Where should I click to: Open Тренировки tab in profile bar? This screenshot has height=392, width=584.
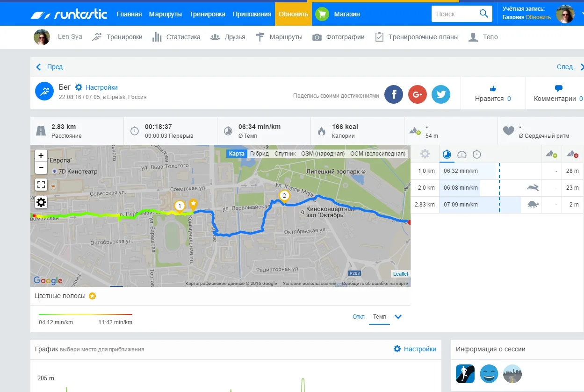tap(117, 37)
